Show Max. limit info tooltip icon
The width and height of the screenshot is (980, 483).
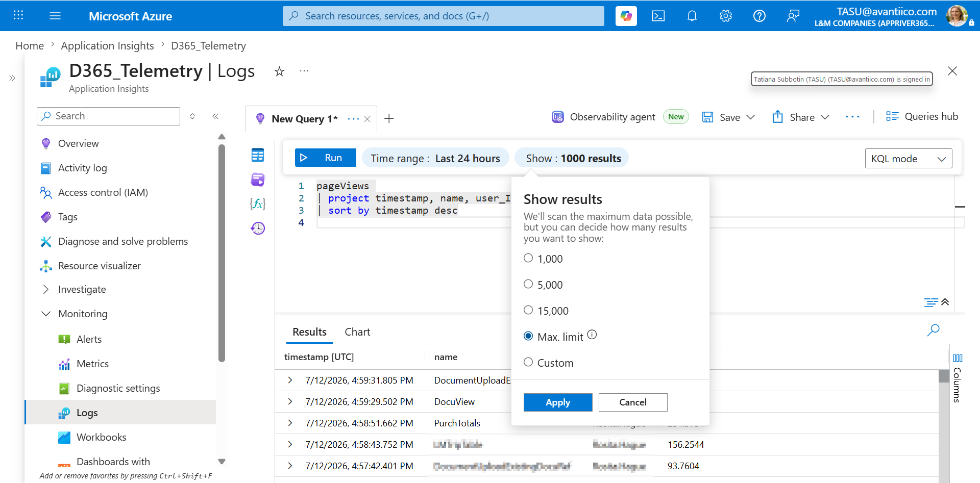(592, 335)
